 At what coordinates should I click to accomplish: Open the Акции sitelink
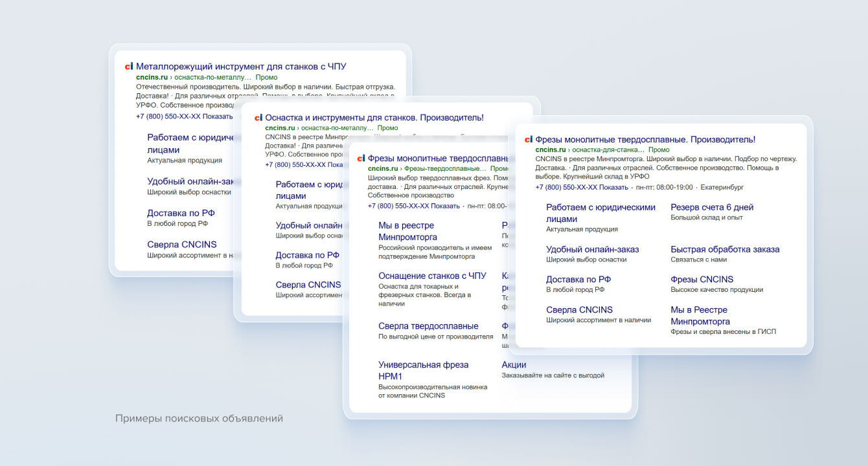(x=514, y=364)
